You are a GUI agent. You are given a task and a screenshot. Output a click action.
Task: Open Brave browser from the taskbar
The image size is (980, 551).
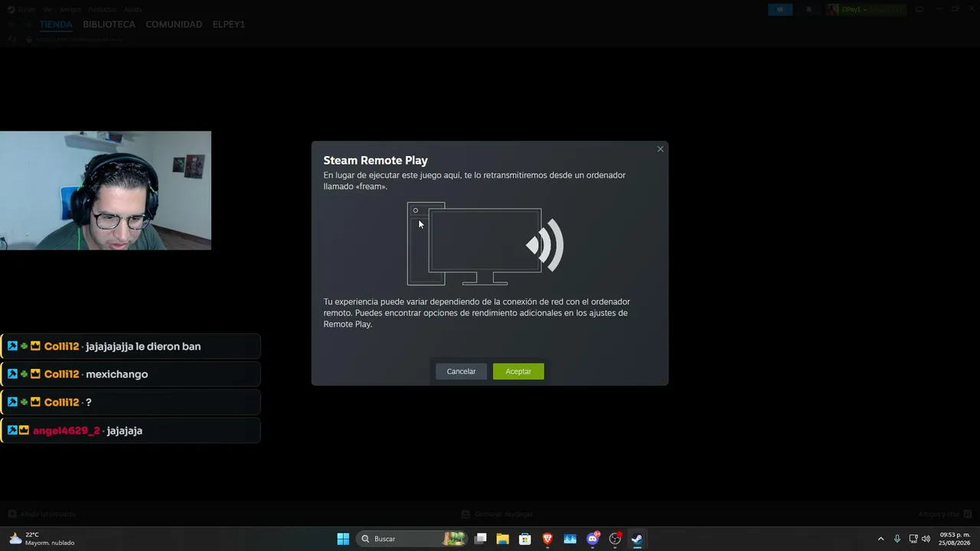(x=547, y=539)
